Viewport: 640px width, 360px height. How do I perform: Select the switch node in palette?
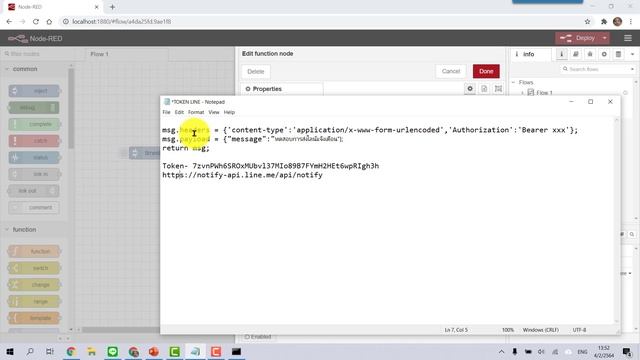pyautogui.click(x=34, y=268)
